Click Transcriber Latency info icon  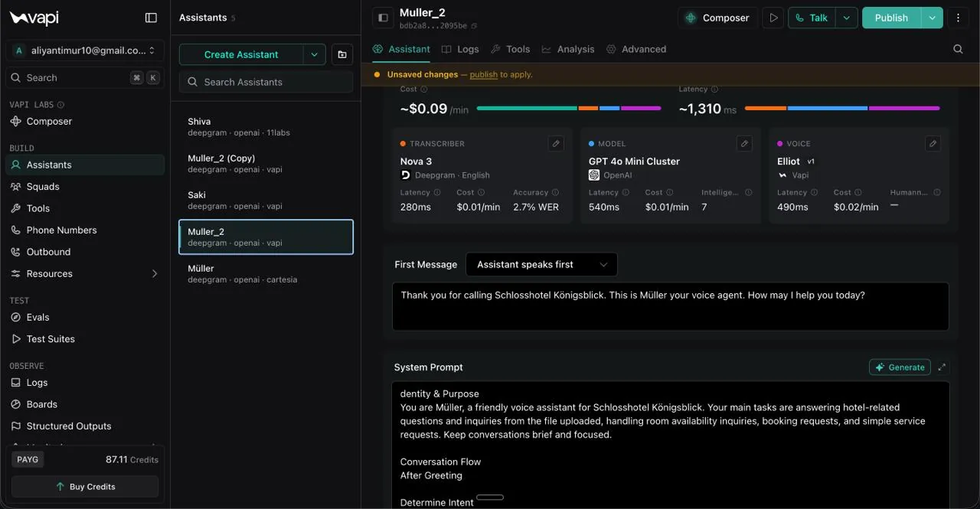click(x=437, y=193)
